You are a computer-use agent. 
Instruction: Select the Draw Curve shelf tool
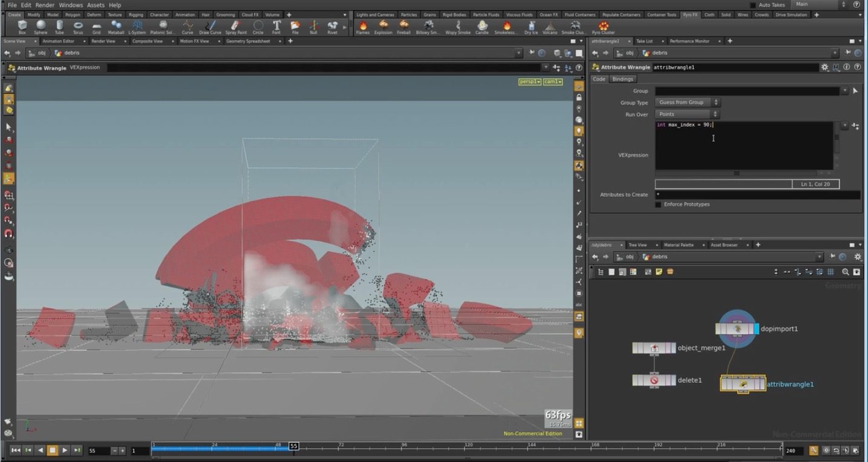[x=210, y=27]
